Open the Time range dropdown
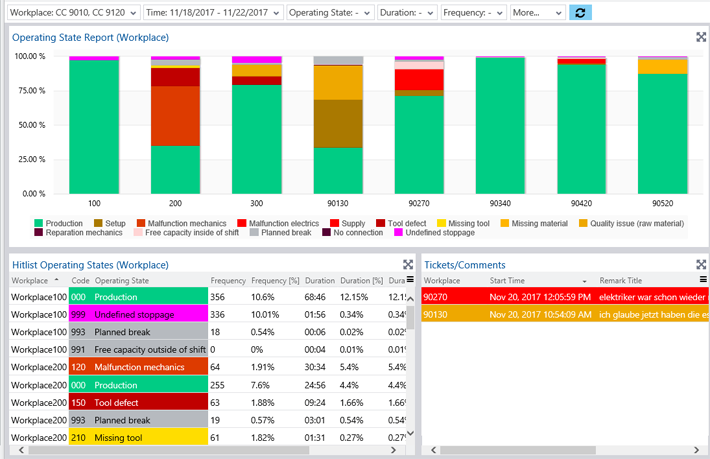This screenshot has height=459, width=710. click(213, 13)
